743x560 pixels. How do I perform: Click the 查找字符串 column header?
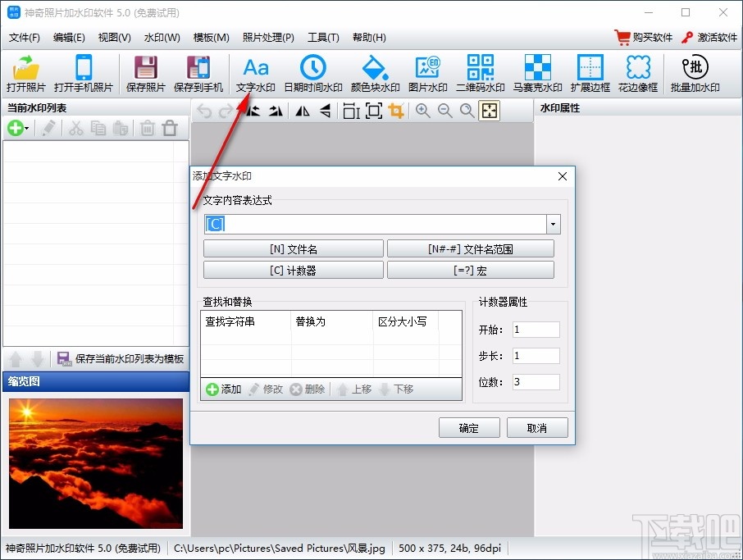pos(246,321)
